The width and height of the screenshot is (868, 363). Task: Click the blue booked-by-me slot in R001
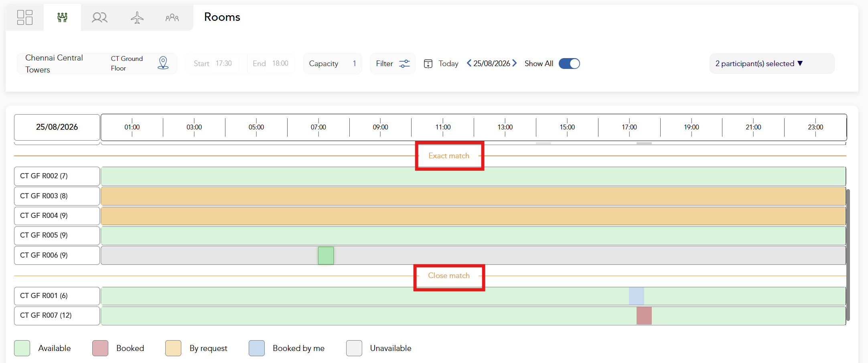click(x=637, y=296)
